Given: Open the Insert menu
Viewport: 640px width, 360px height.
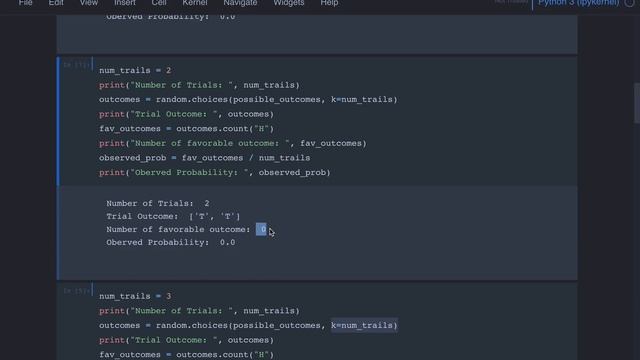Looking at the screenshot, I should [x=124, y=3].
